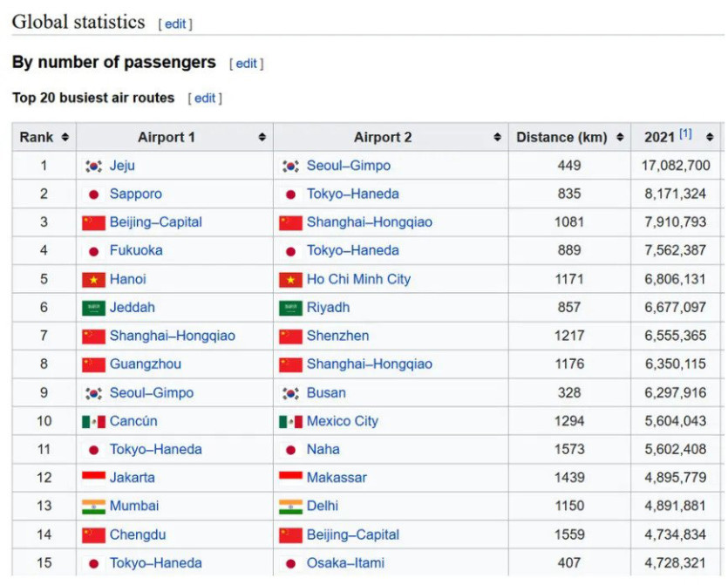The image size is (728, 585).
Task: Click the Indonesia flag beside Makassar
Action: tap(290, 478)
